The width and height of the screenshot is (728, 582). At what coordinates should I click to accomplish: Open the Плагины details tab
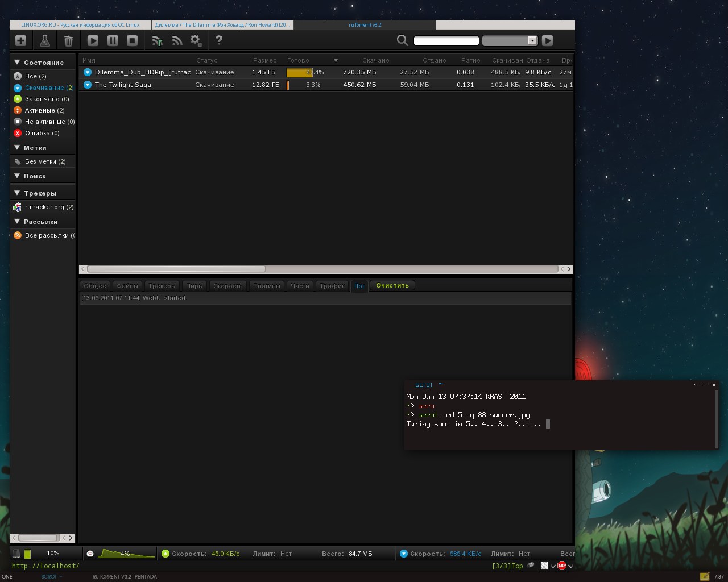tap(266, 286)
